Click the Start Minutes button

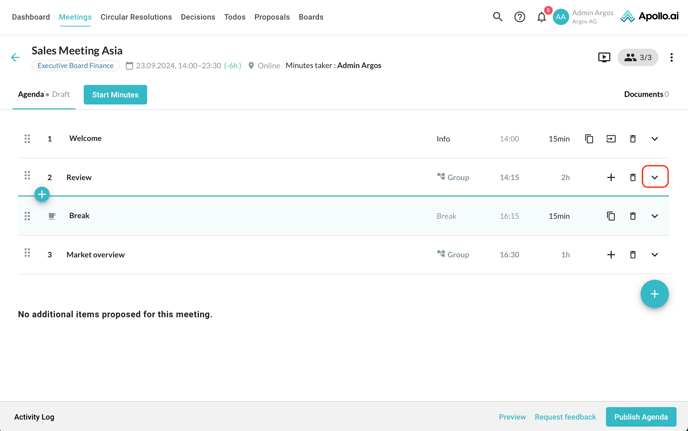tap(115, 95)
